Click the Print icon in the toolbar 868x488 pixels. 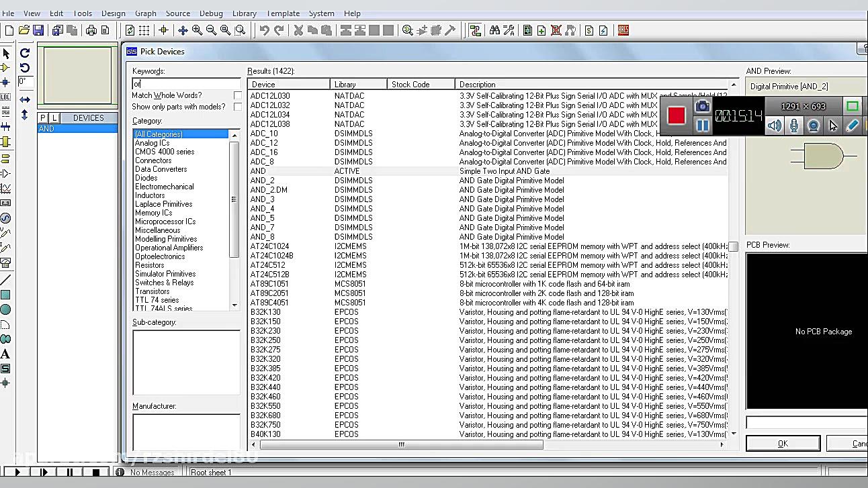pos(91,30)
